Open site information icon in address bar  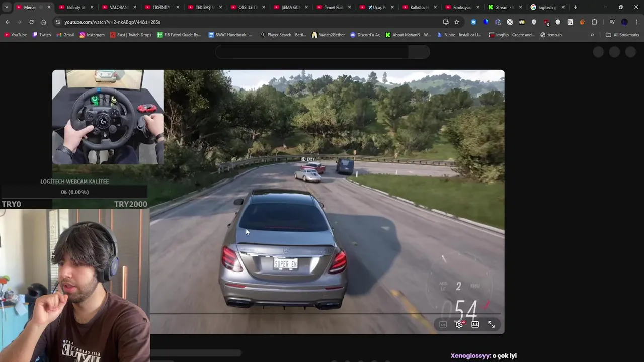[x=58, y=22]
